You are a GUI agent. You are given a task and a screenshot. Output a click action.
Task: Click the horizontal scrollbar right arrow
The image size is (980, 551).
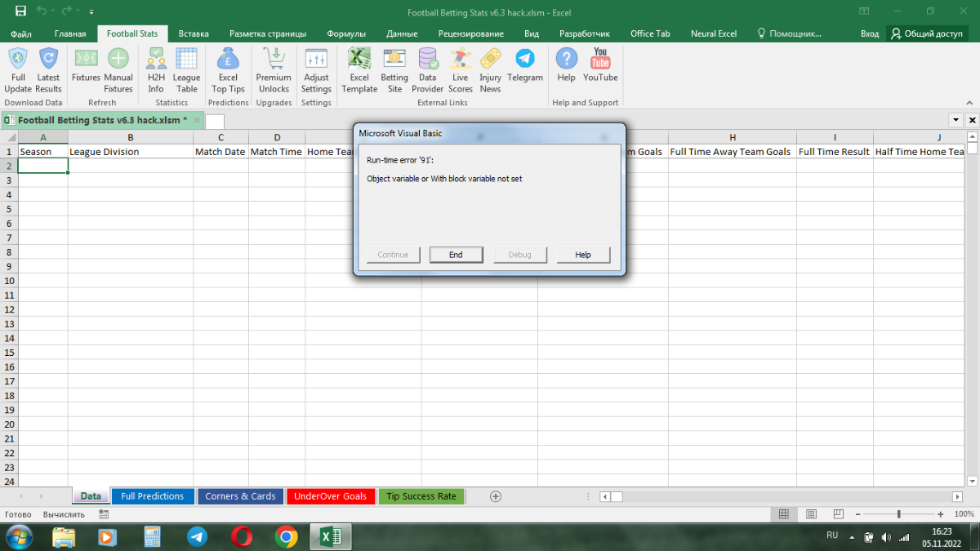tap(957, 496)
